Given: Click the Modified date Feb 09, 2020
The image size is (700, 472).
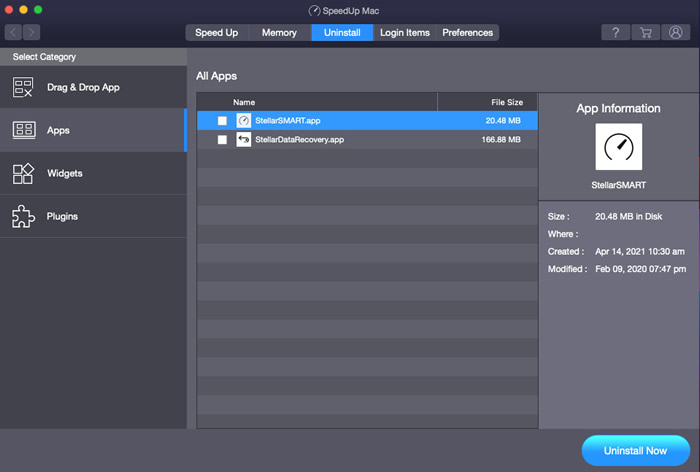Looking at the screenshot, I should 641,269.
